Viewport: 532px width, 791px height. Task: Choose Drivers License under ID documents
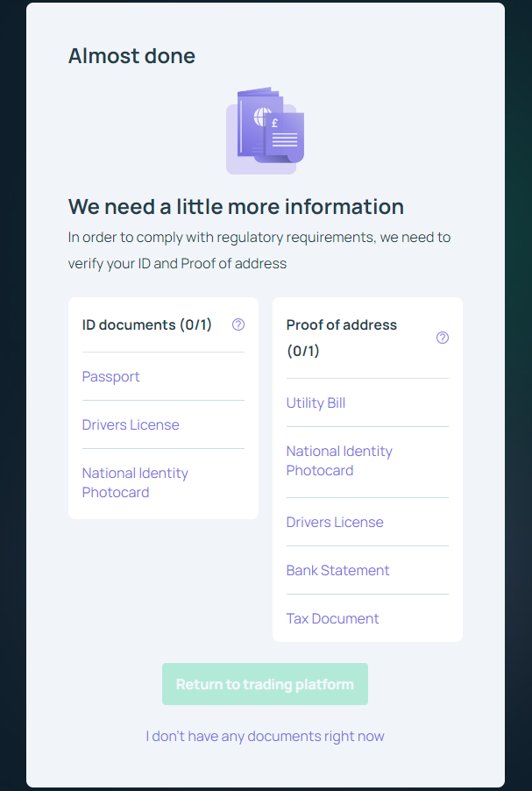(x=131, y=424)
